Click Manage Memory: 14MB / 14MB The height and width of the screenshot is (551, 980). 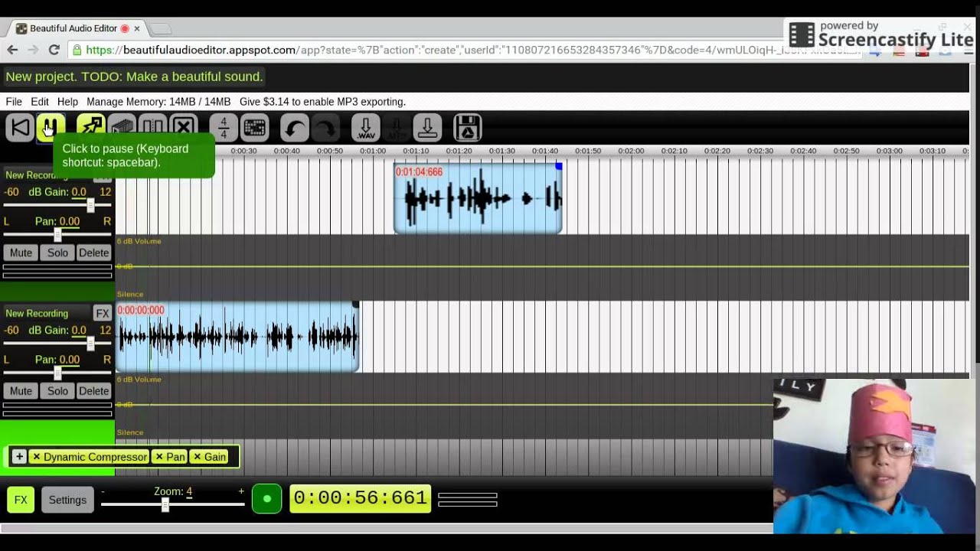pyautogui.click(x=158, y=102)
